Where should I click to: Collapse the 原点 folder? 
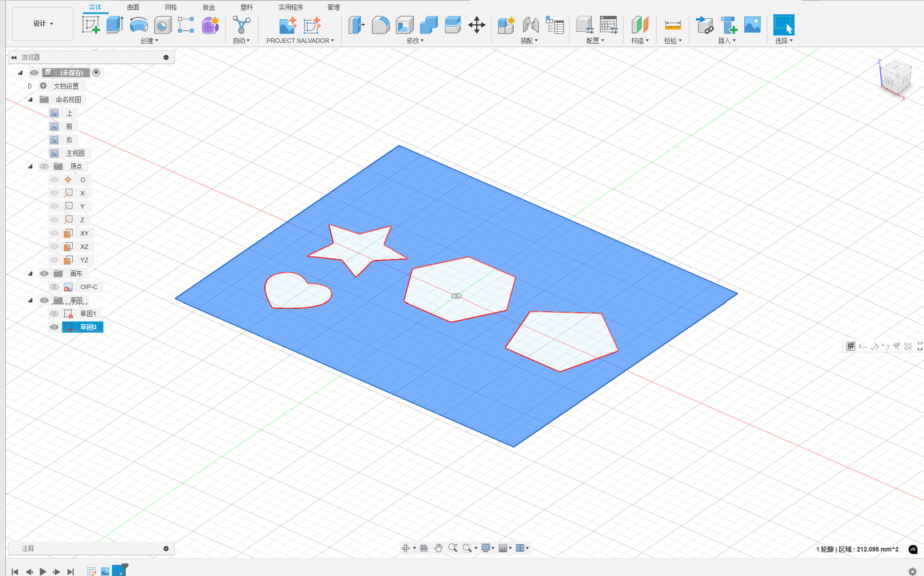coord(30,166)
